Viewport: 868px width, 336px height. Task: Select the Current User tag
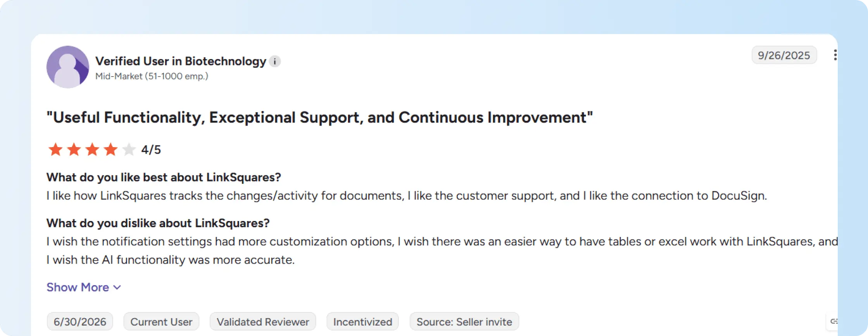[161, 322]
